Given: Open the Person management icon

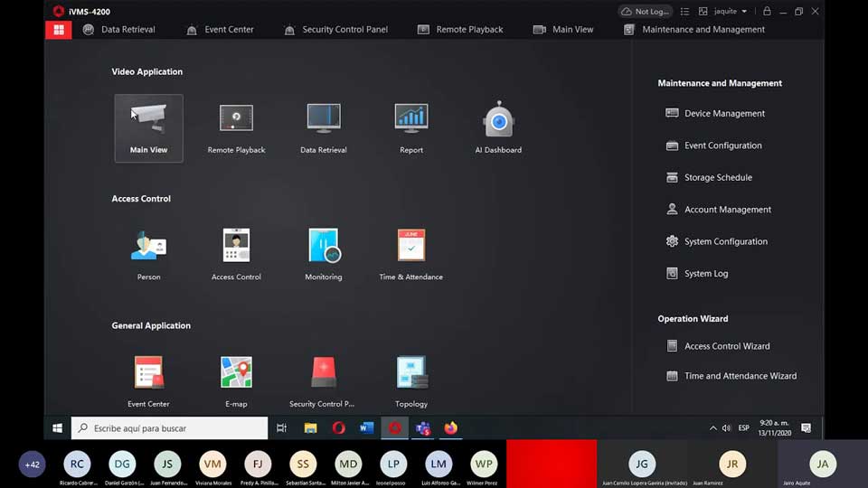Looking at the screenshot, I should [148, 246].
